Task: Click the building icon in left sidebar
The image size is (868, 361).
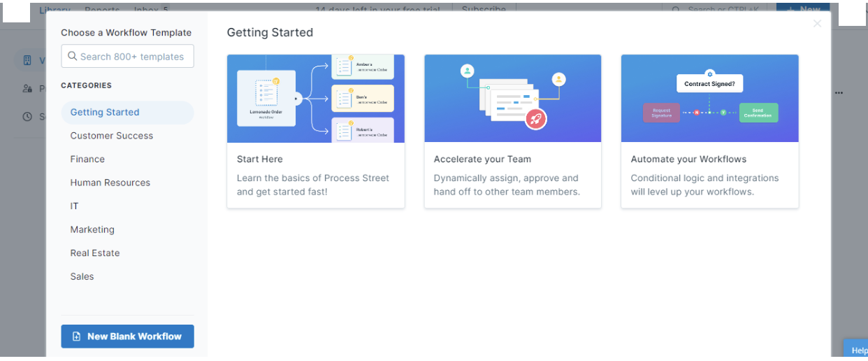Action: [27, 60]
